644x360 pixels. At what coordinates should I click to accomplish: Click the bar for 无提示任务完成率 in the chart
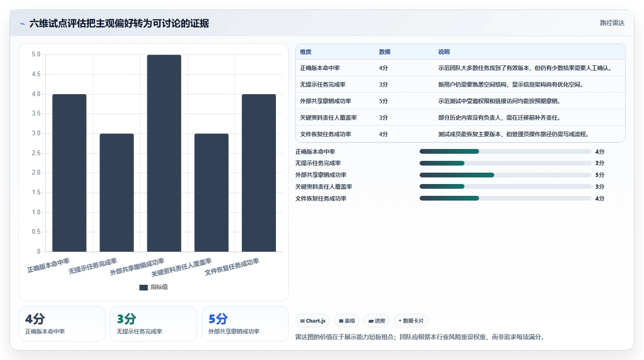click(x=117, y=193)
